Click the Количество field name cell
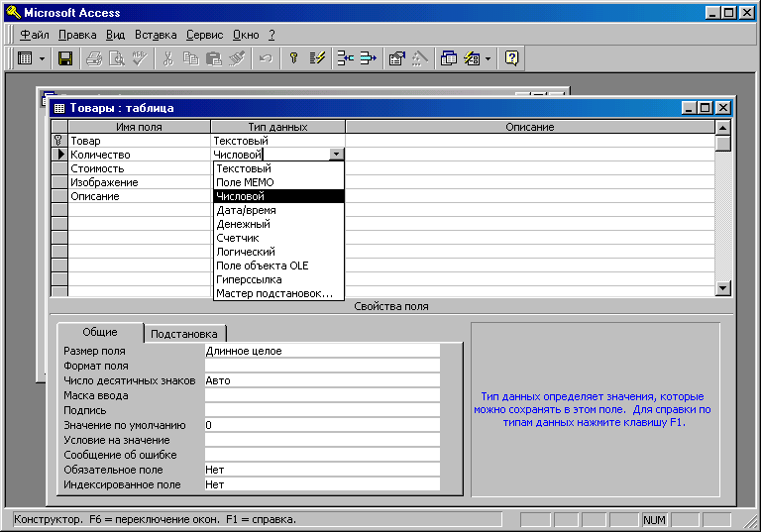 140,155
